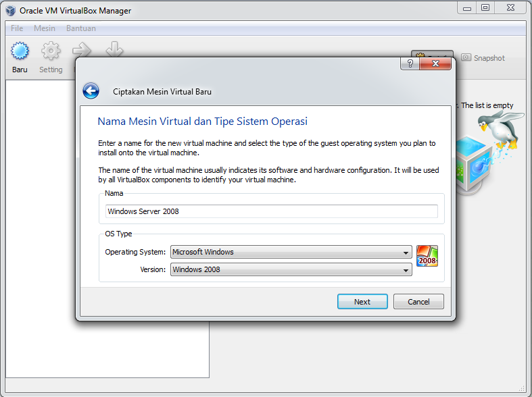Viewport: 532px width, 397px height.
Task: Open Snapshot view in VirtualBox Manager
Action: [x=483, y=58]
